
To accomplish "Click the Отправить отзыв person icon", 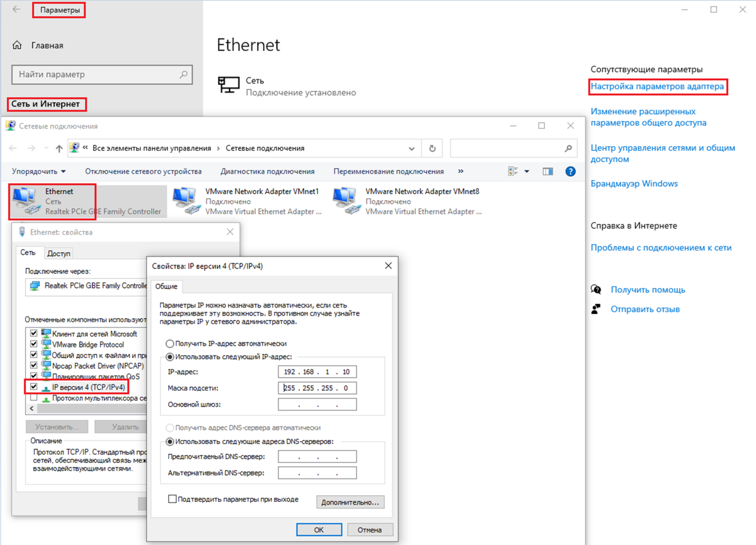I will (596, 309).
